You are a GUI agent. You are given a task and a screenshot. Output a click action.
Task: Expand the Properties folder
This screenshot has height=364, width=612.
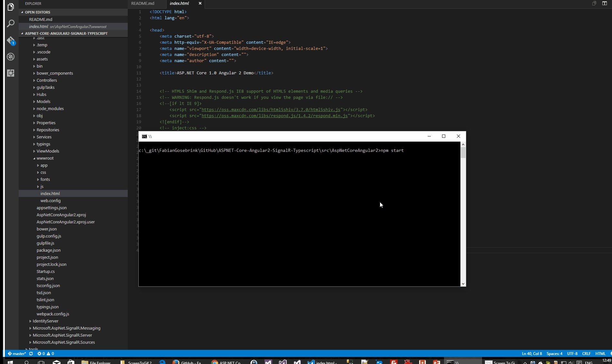(x=73, y=123)
